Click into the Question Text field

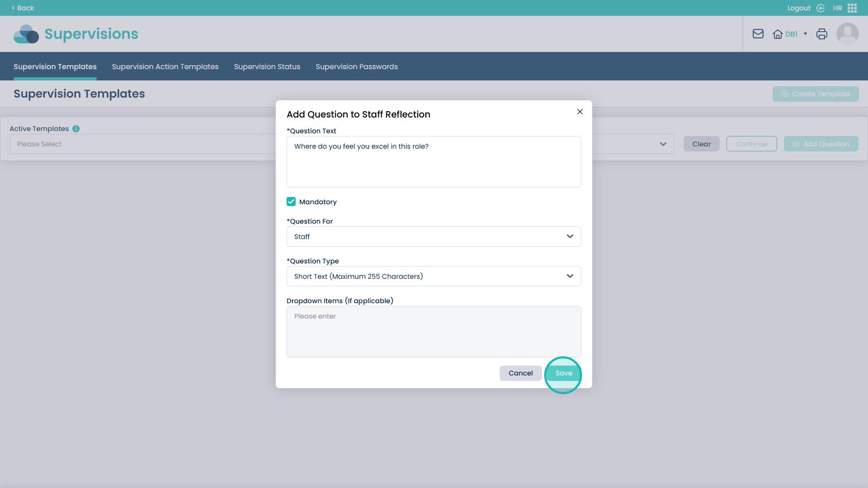coord(433,162)
